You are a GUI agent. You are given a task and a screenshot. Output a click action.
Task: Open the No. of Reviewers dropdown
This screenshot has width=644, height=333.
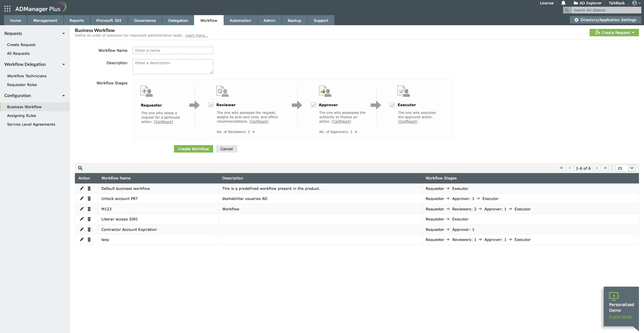(x=253, y=132)
